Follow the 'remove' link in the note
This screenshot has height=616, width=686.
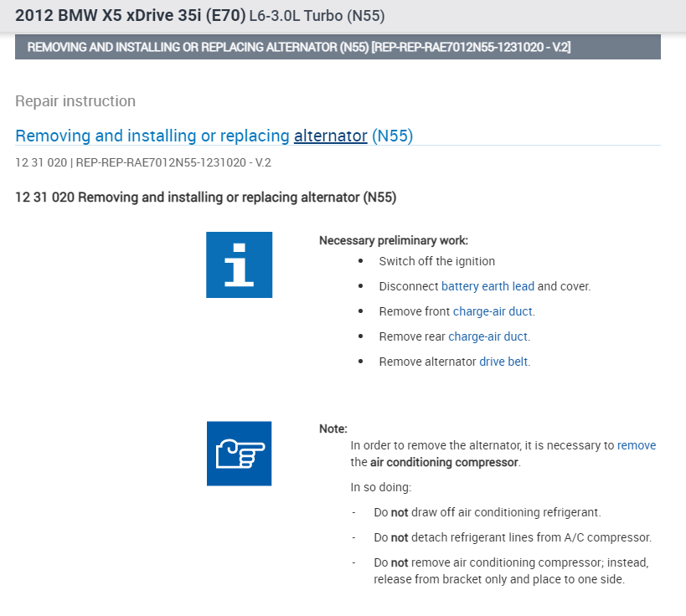click(x=637, y=445)
